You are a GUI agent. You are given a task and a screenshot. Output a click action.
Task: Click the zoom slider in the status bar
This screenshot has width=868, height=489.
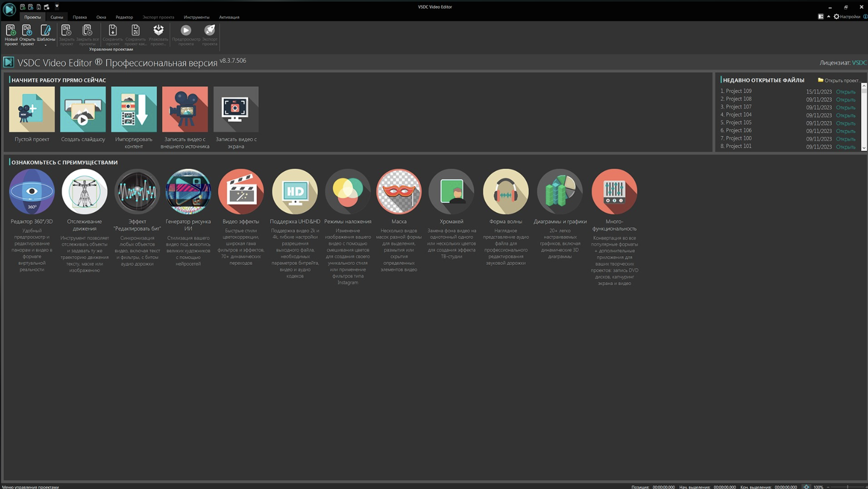pos(847,486)
